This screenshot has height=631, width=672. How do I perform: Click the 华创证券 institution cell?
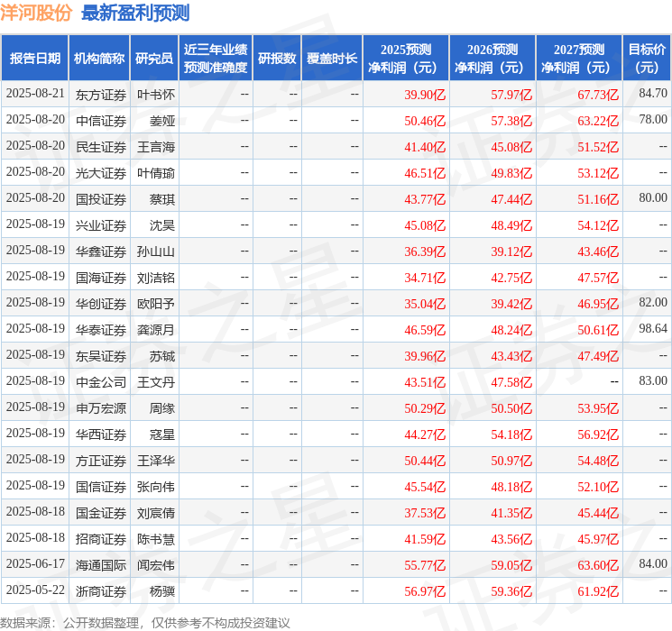(x=101, y=304)
